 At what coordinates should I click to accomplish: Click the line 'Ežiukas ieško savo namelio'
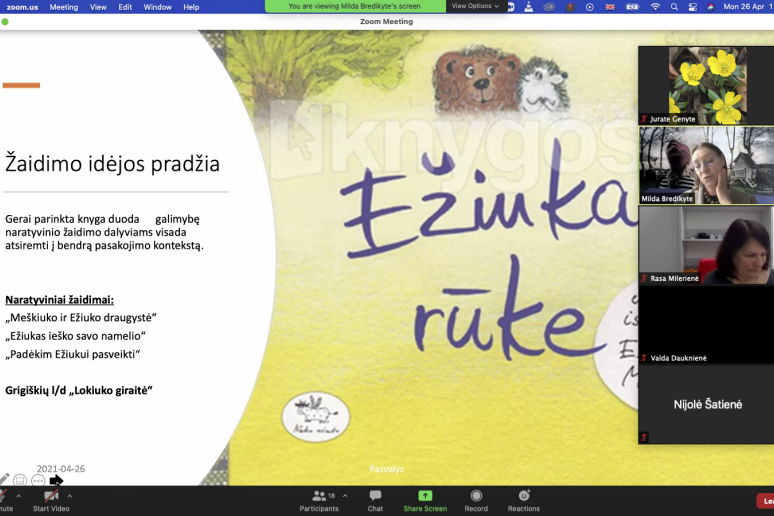click(75, 336)
